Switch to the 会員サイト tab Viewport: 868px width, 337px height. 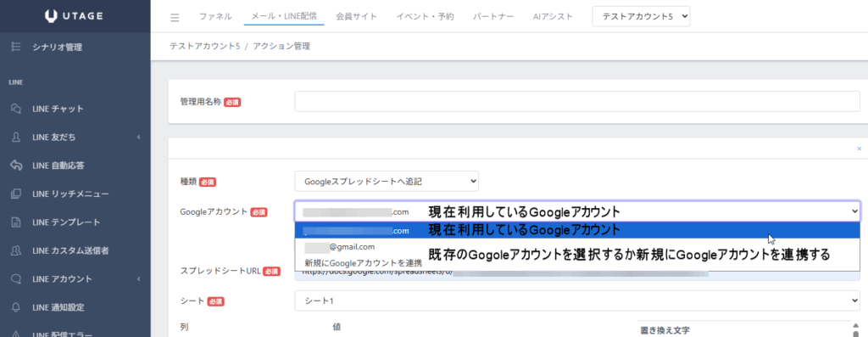coord(357,17)
